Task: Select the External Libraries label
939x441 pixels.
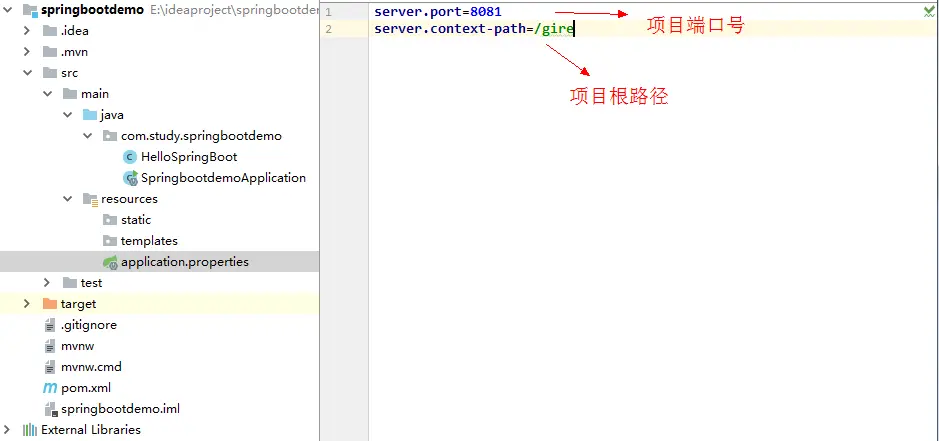Action: coord(91,430)
